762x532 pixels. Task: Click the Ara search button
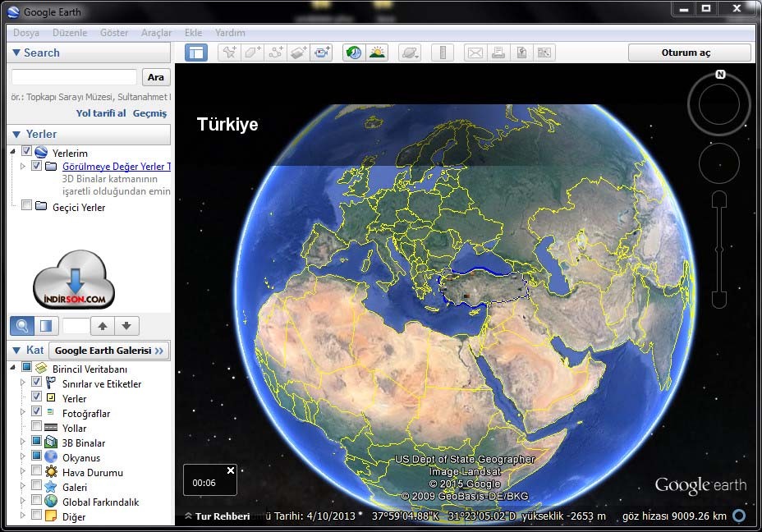pyautogui.click(x=156, y=77)
